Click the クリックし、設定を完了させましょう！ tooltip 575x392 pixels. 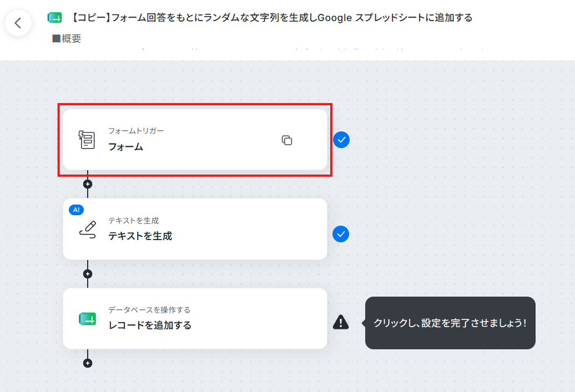click(450, 323)
